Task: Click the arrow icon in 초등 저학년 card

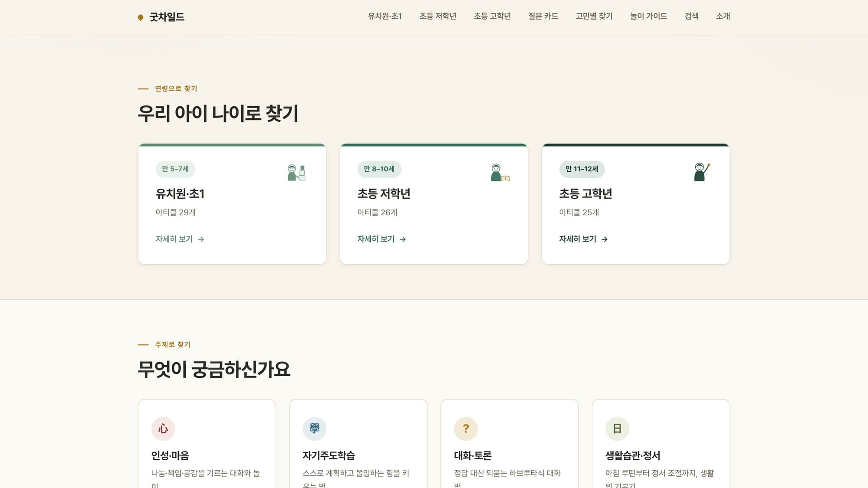Action: [403, 239]
